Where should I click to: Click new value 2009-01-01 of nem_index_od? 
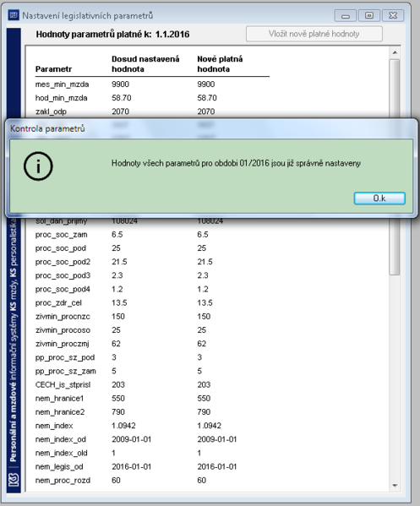click(x=217, y=439)
